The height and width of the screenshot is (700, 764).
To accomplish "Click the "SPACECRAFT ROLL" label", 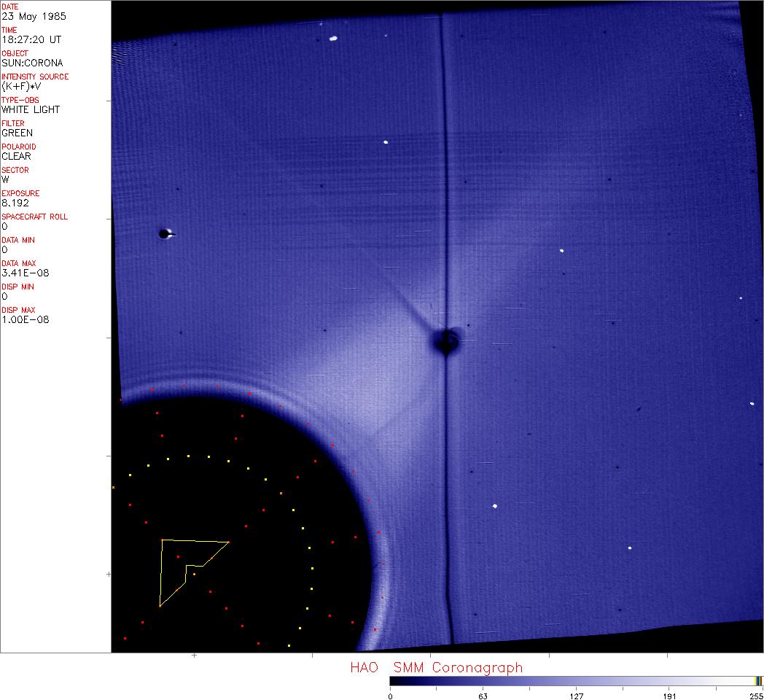I will point(35,217).
